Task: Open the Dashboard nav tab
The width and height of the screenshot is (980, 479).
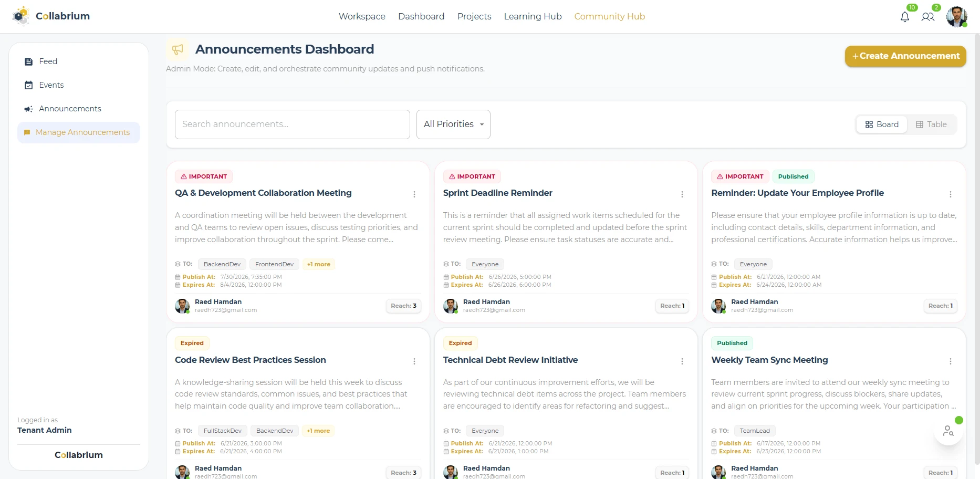Action: [x=421, y=16]
